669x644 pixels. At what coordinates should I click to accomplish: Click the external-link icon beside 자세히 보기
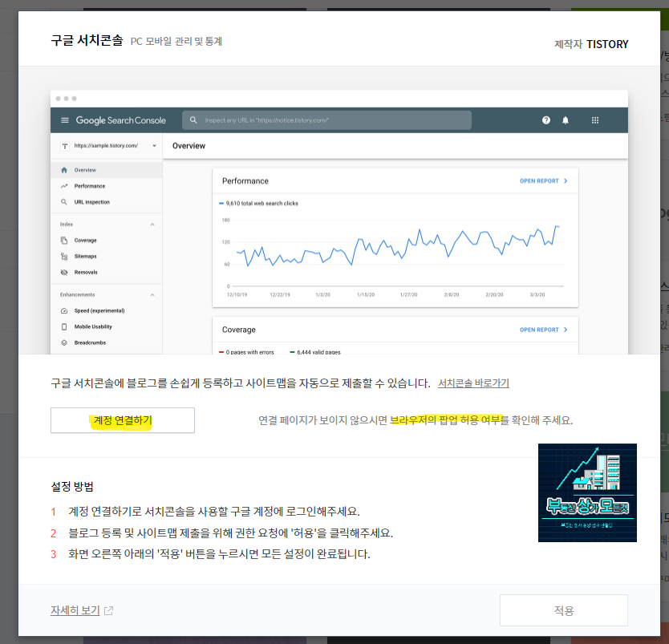coord(109,611)
